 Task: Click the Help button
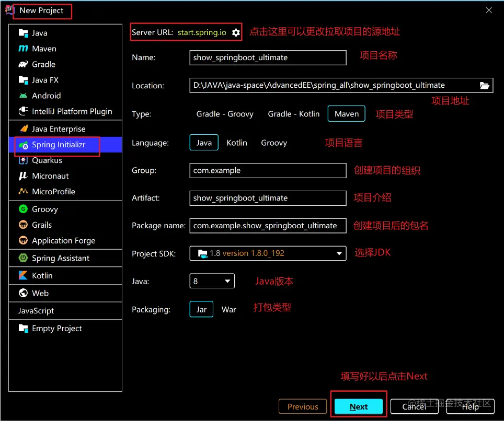[470, 406]
